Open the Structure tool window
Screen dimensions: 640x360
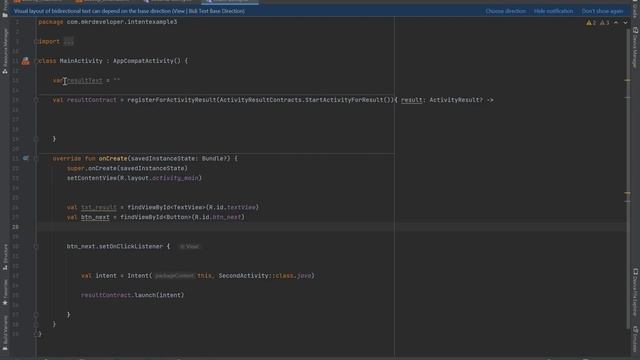click(x=5, y=257)
